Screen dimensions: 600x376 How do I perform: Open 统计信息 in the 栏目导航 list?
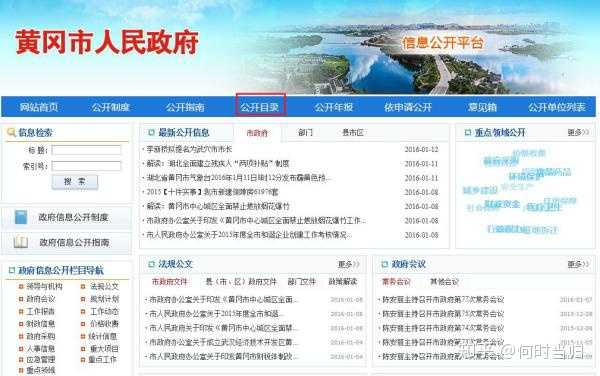103,337
